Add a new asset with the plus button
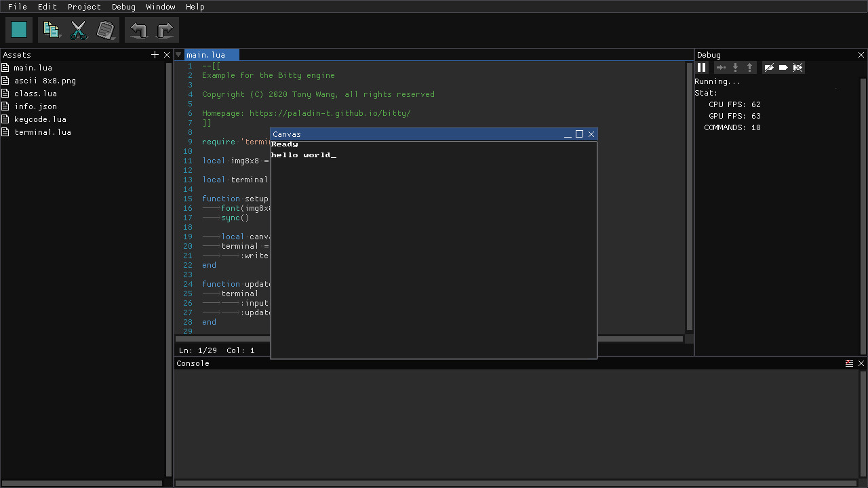Image resolution: width=868 pixels, height=488 pixels. point(155,54)
